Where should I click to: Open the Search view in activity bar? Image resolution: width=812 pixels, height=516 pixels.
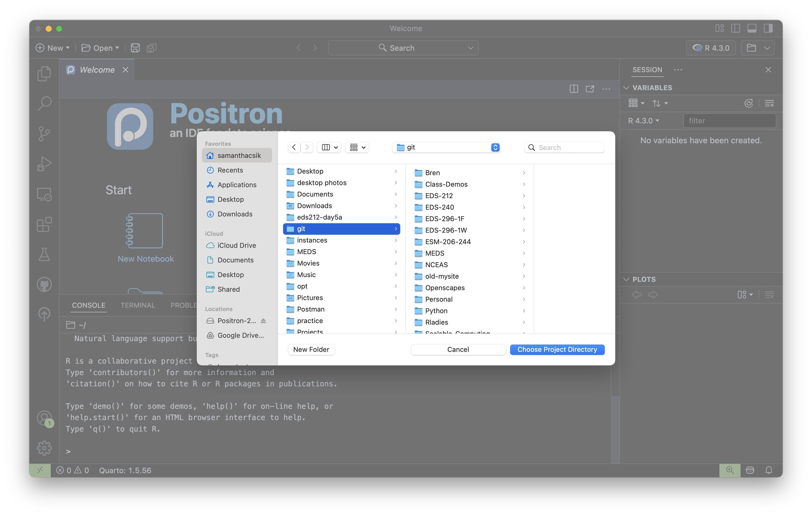pos(44,104)
